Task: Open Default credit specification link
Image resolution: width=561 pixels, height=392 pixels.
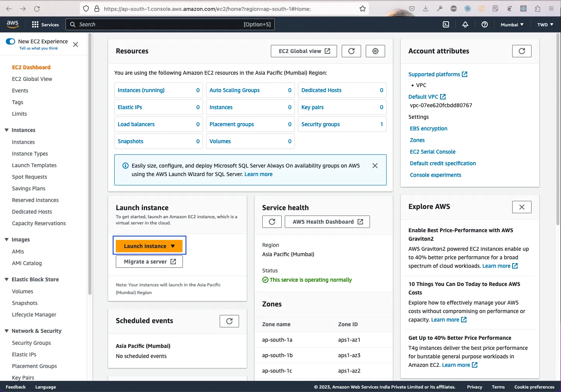Action: (443, 163)
